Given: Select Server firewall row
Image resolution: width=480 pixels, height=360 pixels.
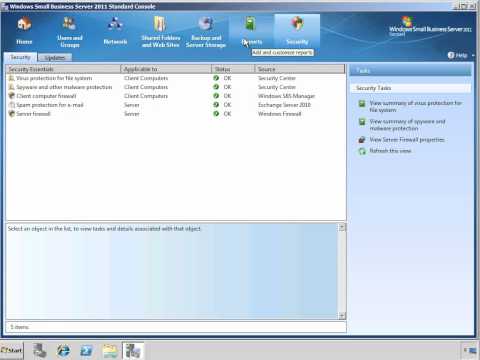Looking at the screenshot, I should pyautogui.click(x=176, y=114).
